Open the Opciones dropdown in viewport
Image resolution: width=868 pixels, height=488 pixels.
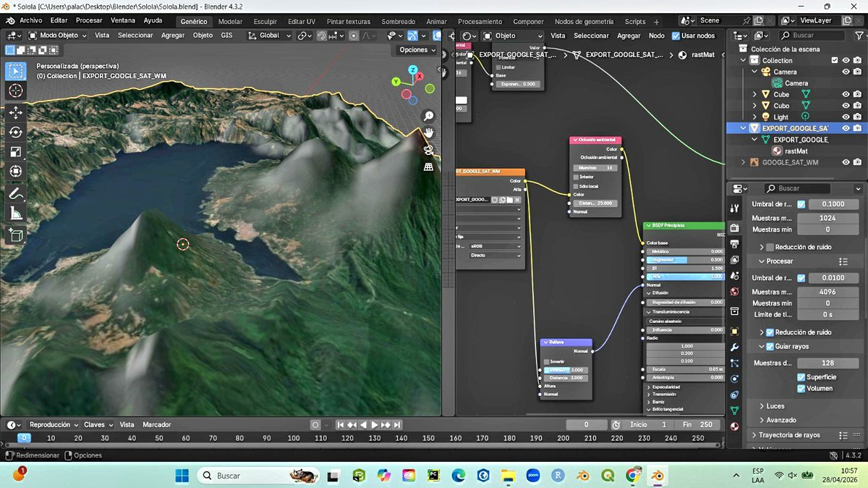click(418, 50)
